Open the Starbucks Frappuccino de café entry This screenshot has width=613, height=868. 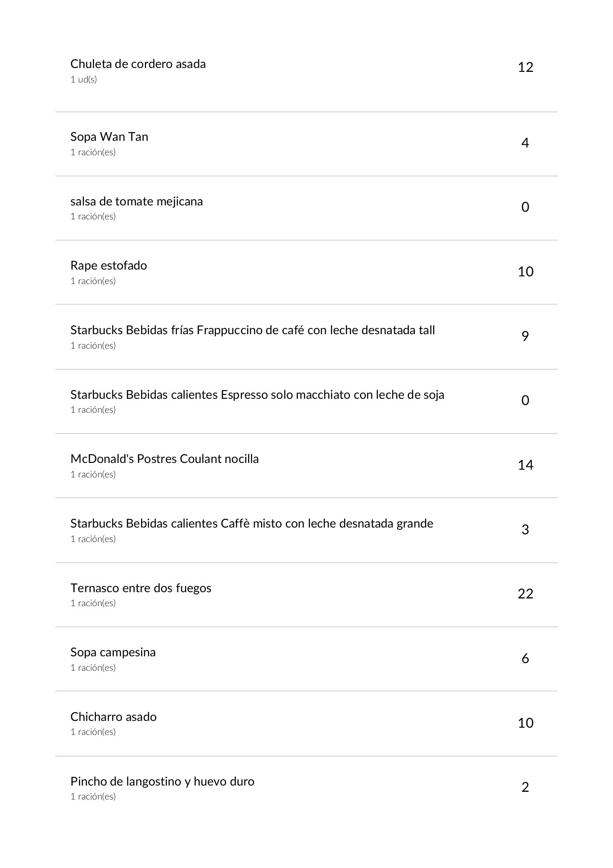[253, 330]
